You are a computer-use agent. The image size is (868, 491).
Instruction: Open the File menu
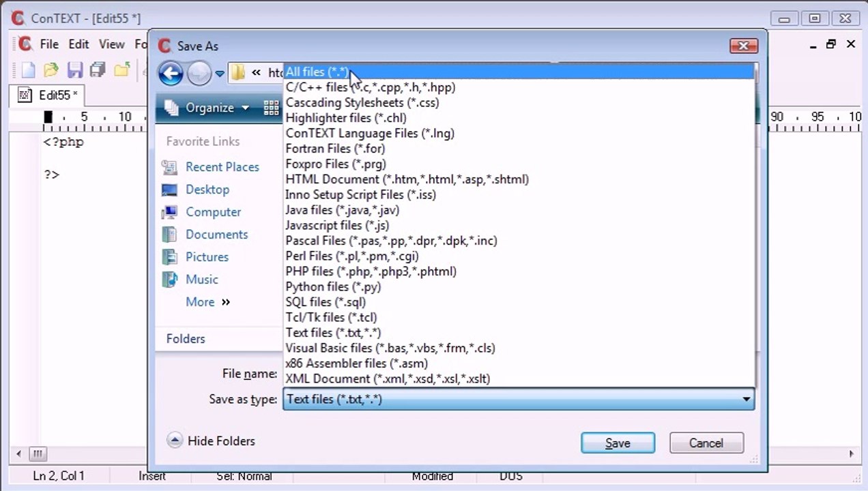point(49,44)
